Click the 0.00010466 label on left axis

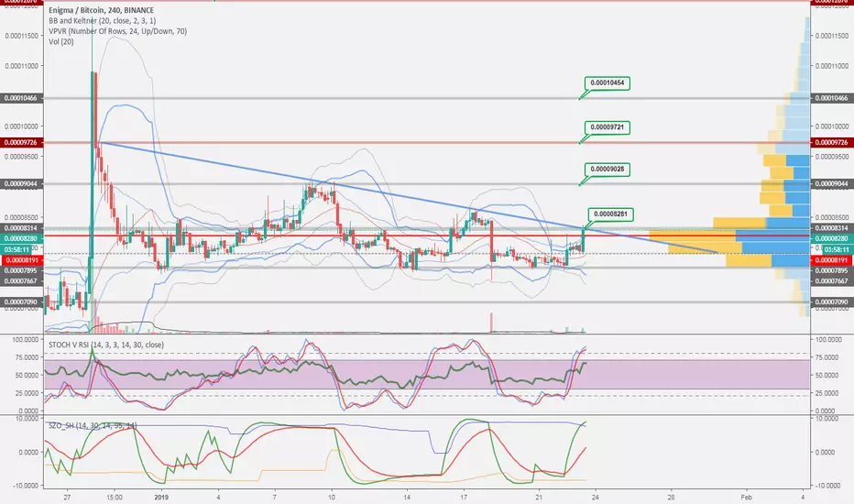[x=22, y=98]
